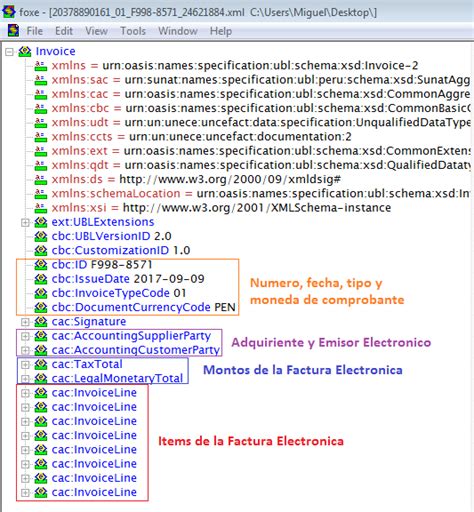Image resolution: width=474 pixels, height=512 pixels.
Task: Collapse the Invoice root node
Action: pyautogui.click(x=10, y=52)
